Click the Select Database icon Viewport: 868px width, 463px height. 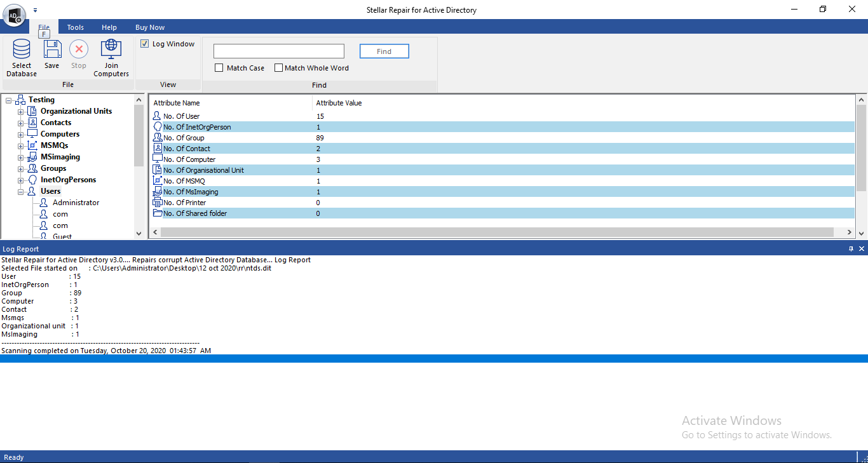(x=22, y=50)
